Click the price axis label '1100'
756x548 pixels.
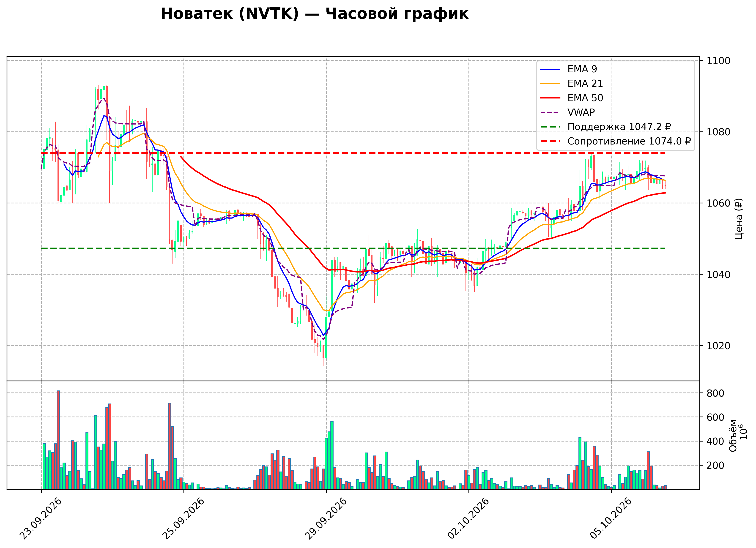coord(719,61)
